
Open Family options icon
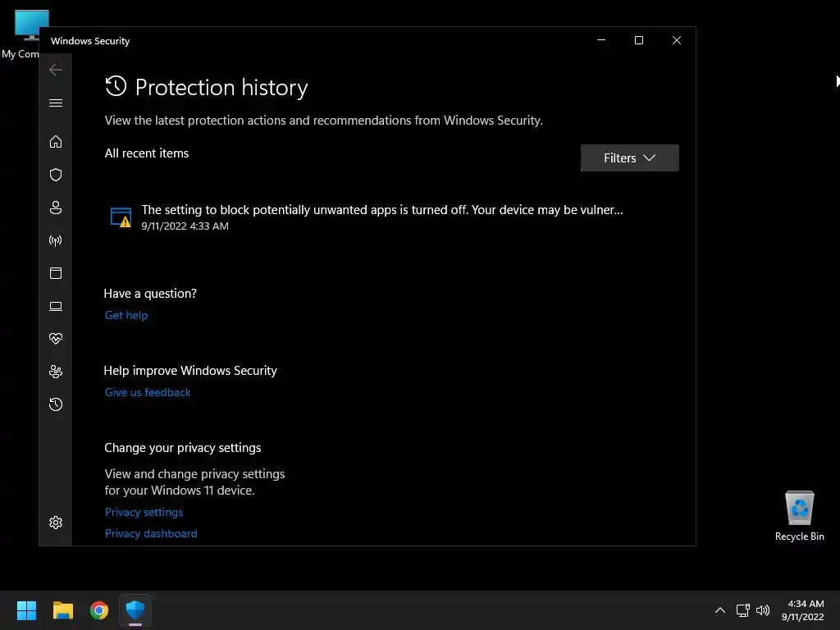click(56, 372)
